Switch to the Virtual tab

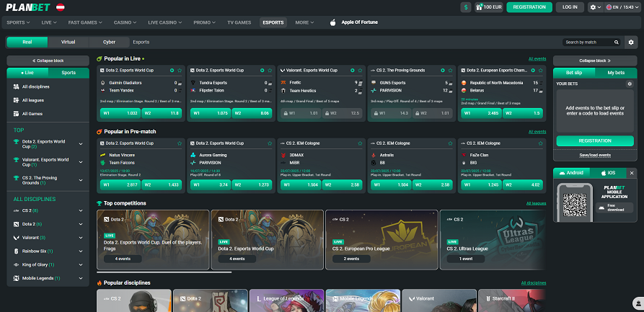click(69, 42)
